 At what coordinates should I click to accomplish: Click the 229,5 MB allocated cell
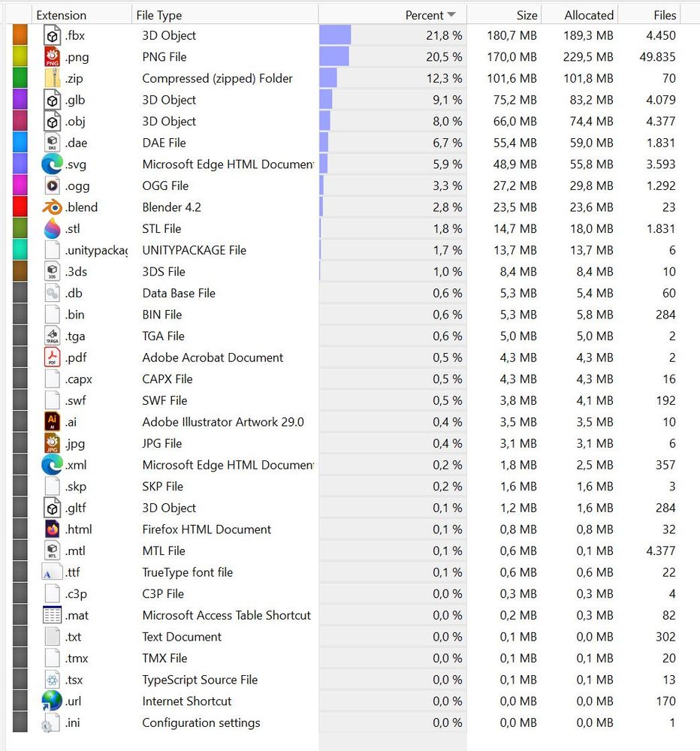[x=588, y=56]
